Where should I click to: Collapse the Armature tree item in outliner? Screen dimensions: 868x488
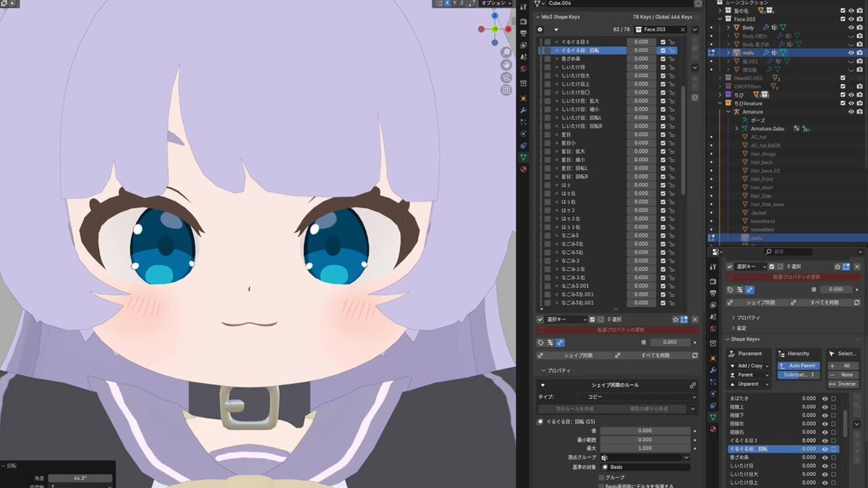pyautogui.click(x=728, y=112)
